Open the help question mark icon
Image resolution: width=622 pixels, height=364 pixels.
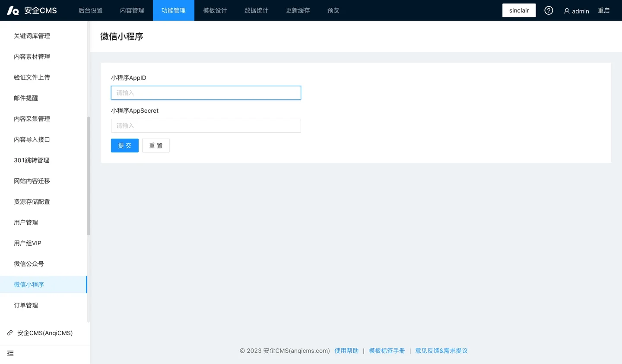tap(549, 10)
